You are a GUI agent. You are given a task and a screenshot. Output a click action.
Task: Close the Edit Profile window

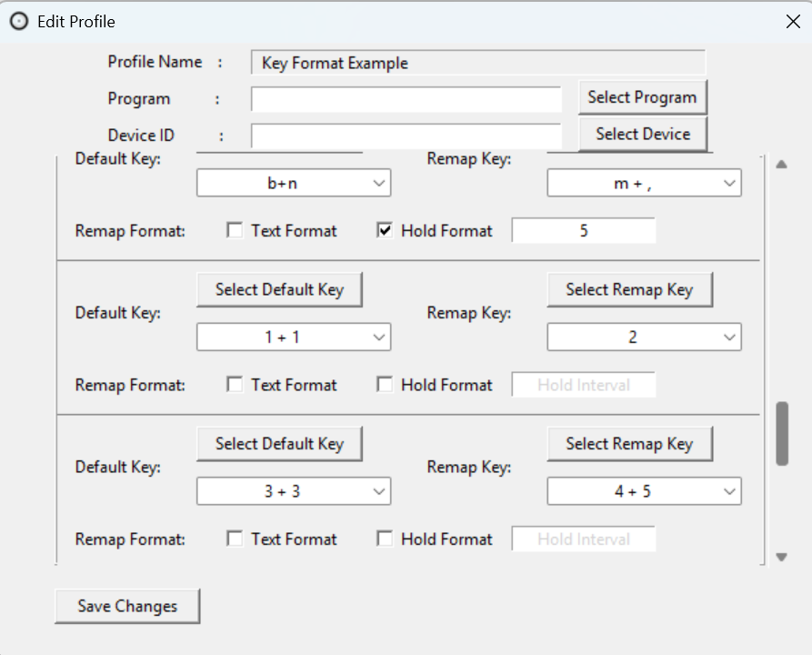[793, 21]
